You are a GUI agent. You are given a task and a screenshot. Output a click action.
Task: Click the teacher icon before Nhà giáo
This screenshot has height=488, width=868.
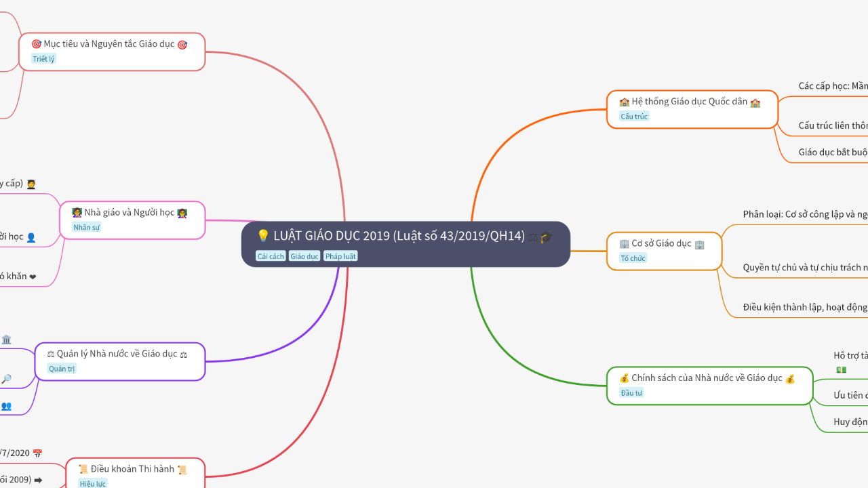(77, 213)
